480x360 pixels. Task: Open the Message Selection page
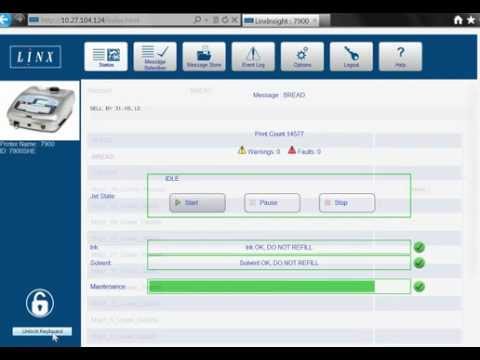click(155, 56)
